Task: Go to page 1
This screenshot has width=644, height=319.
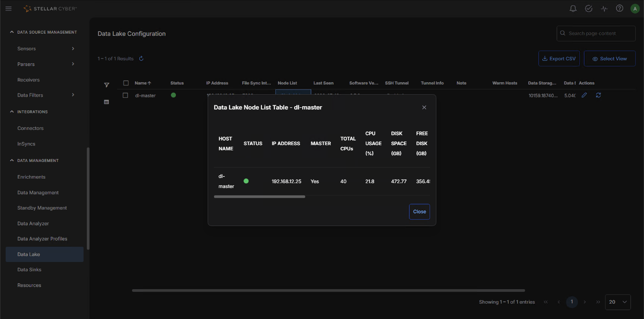Action: 572,302
